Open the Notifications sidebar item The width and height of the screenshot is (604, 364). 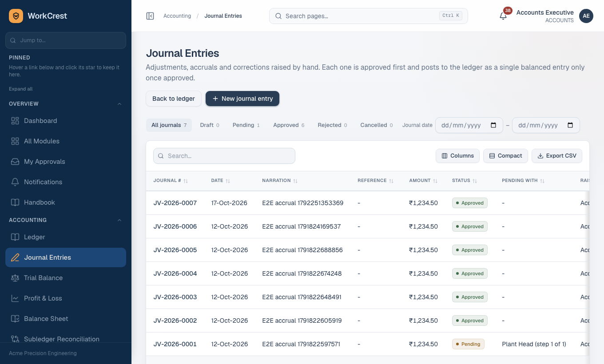(x=66, y=182)
